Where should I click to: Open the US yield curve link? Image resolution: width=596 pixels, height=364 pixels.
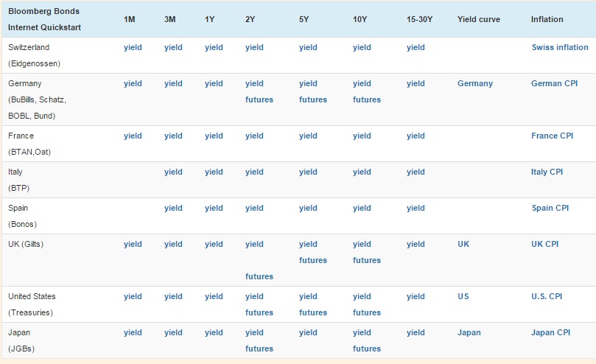[x=463, y=296]
